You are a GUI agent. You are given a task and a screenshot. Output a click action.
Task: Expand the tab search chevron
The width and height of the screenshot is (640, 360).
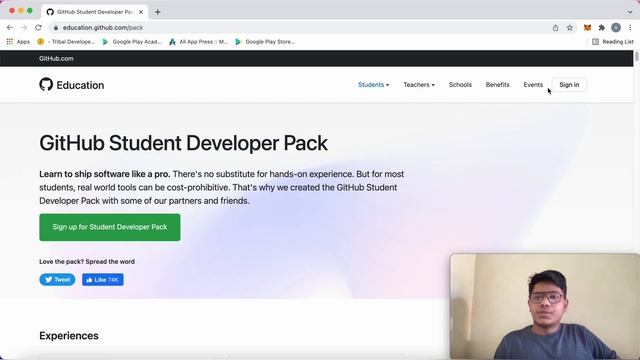point(630,12)
